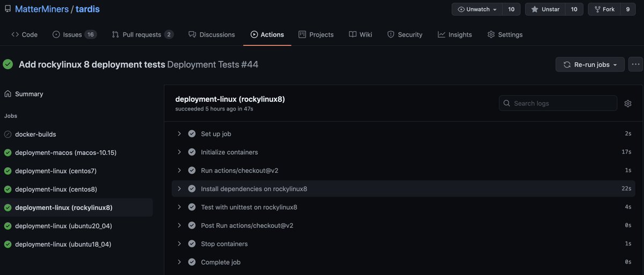Image resolution: width=644 pixels, height=275 pixels.
Task: Expand the Initialize containers step
Action: point(179,152)
